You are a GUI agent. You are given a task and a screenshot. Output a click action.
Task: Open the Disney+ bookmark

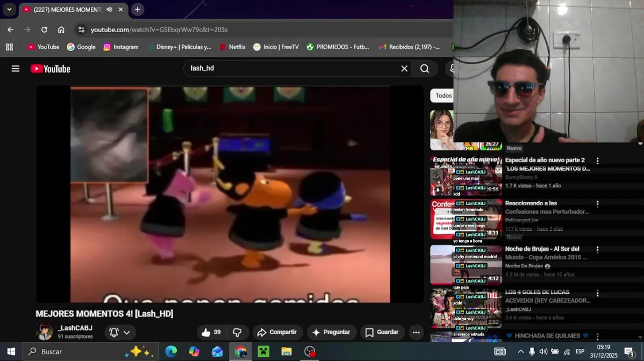(179, 47)
